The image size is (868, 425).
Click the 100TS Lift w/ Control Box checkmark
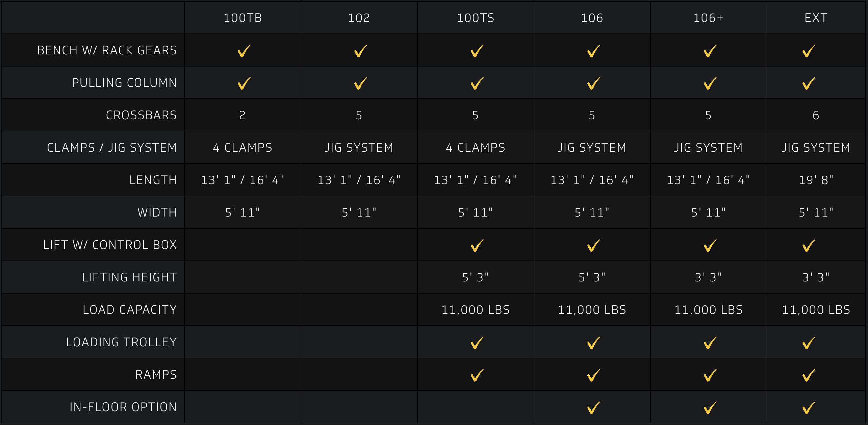point(477,246)
